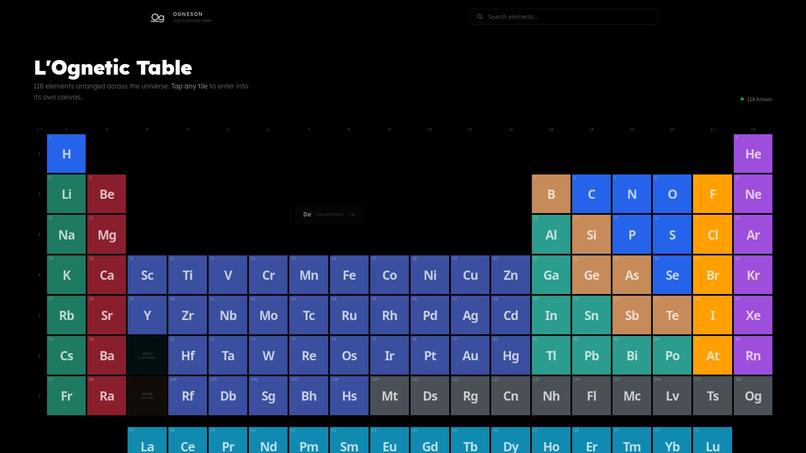Open the Hydrogen H tile
Image resolution: width=806 pixels, height=453 pixels.
(66, 154)
